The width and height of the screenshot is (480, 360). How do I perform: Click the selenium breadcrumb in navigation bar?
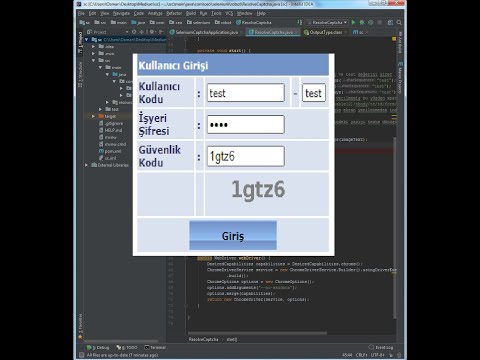(199, 22)
